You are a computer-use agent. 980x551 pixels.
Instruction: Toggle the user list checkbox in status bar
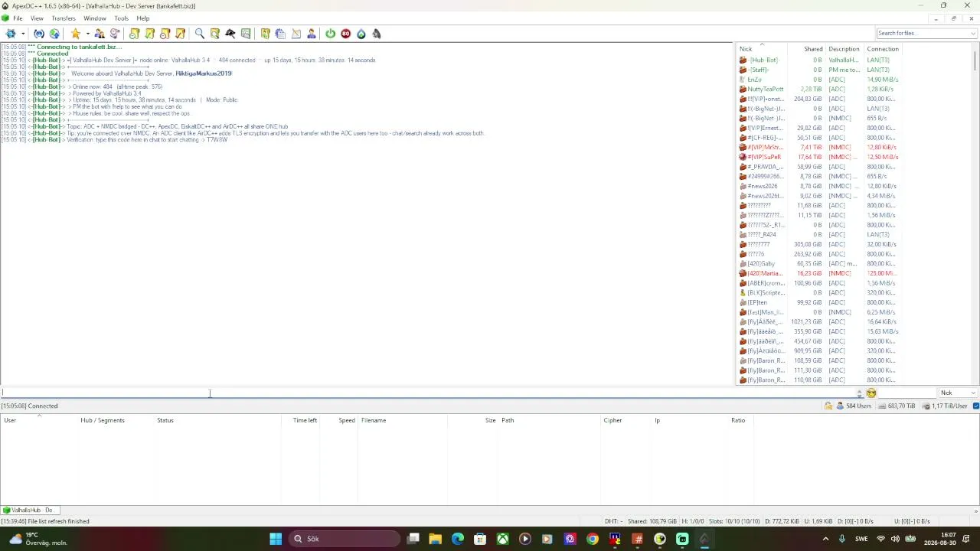click(976, 406)
